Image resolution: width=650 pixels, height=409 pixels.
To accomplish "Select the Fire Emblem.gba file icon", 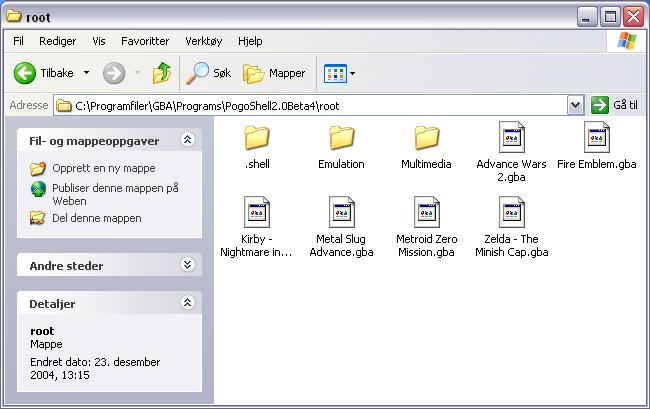I will coord(597,137).
